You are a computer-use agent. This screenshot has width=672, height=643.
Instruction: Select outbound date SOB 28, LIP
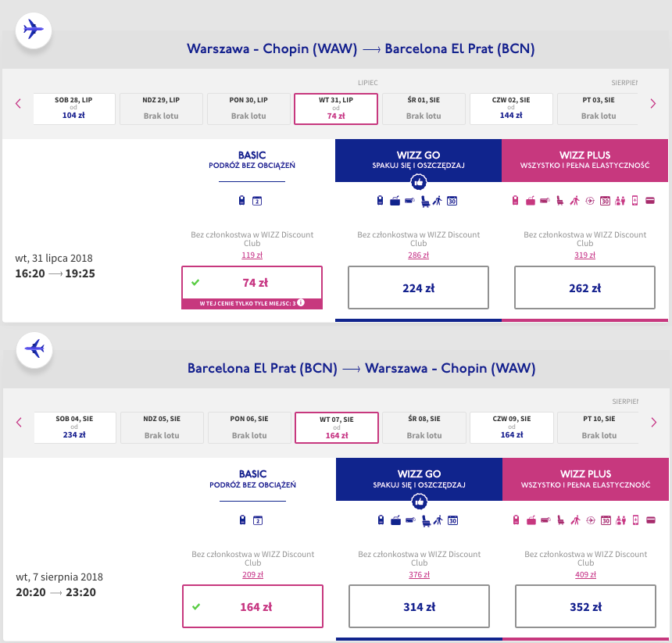[x=73, y=109]
